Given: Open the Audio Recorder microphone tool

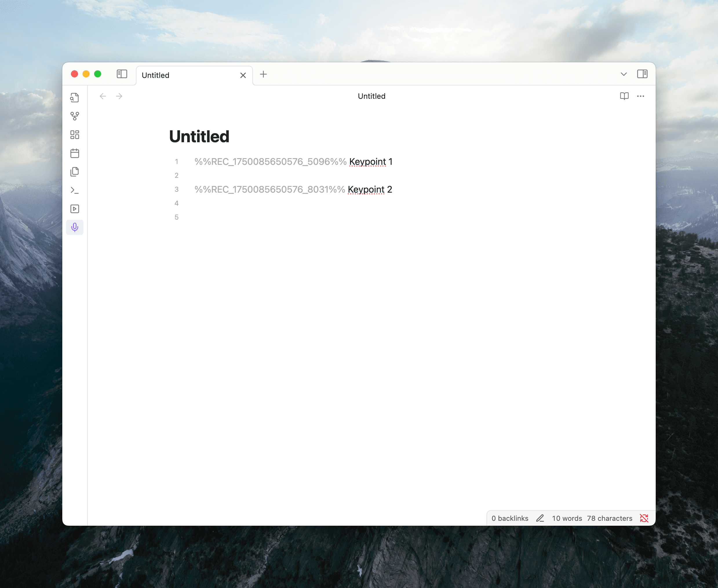Looking at the screenshot, I should (x=74, y=227).
